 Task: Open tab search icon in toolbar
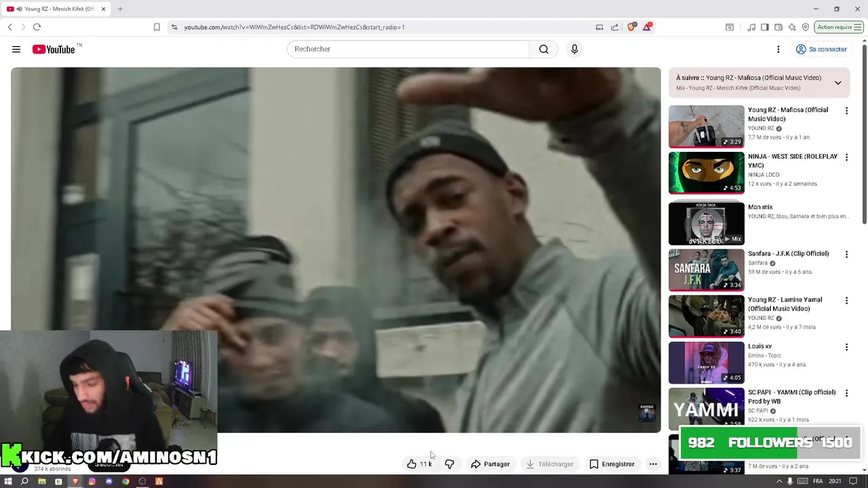click(730, 27)
